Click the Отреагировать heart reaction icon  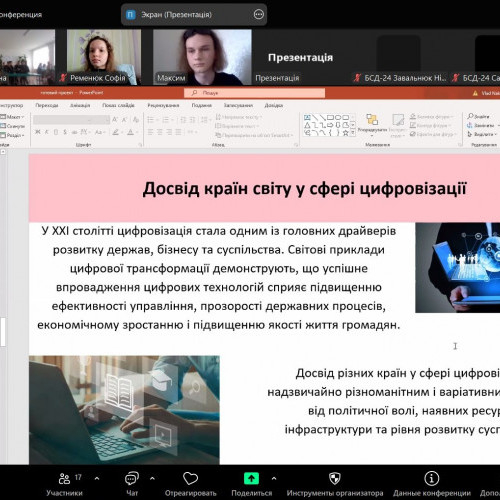(190, 479)
